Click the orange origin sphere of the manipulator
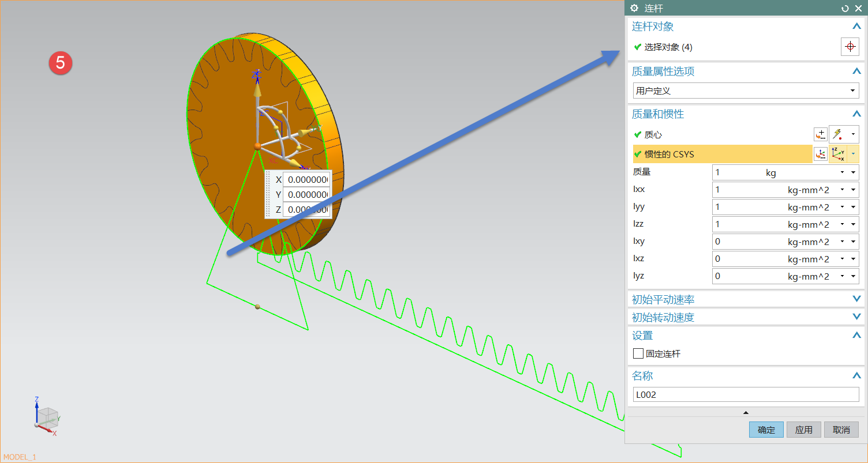 point(257,146)
